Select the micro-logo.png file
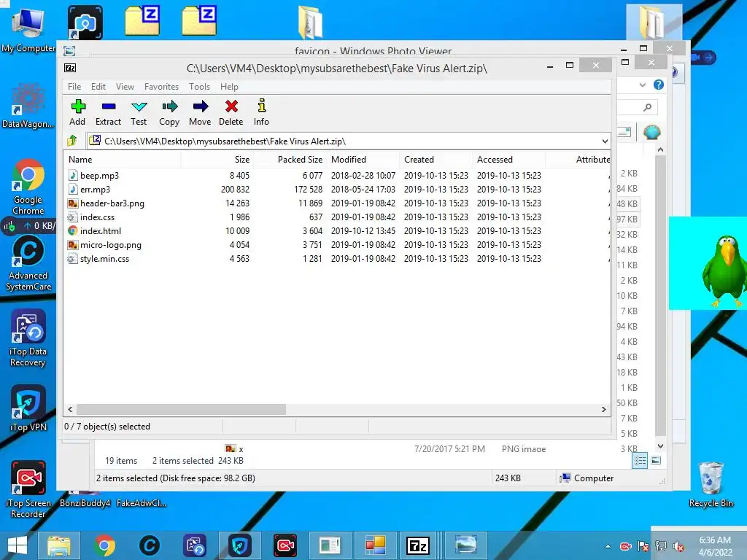747x560 pixels. tap(104, 245)
